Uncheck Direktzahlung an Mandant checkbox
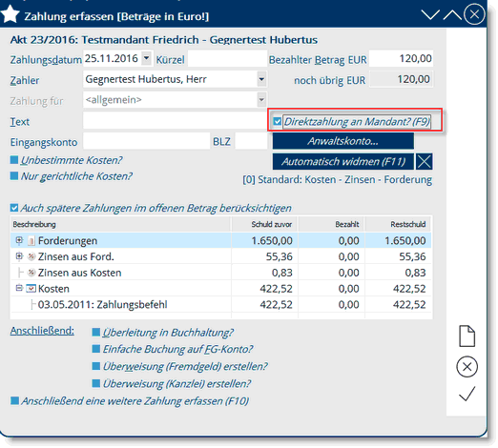Image resolution: width=498 pixels, height=448 pixels. (277, 121)
